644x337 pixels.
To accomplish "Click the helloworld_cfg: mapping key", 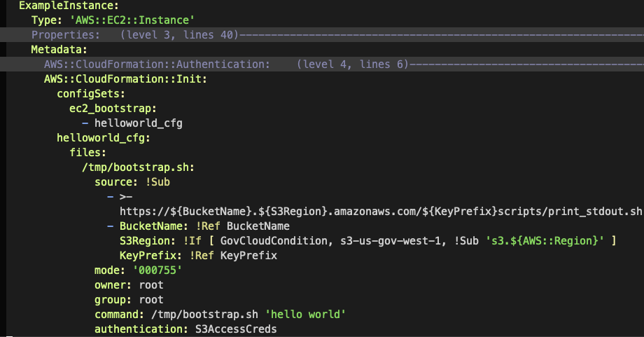I will (x=104, y=138).
